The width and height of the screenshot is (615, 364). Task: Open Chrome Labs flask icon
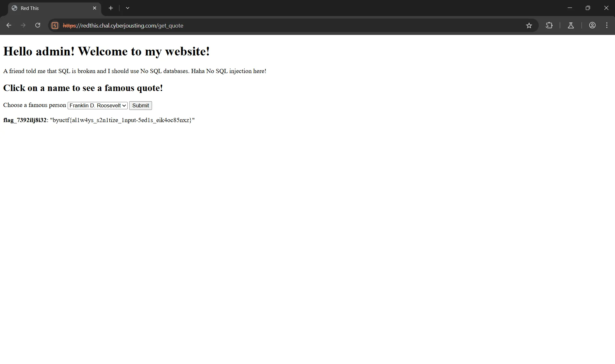point(571,25)
